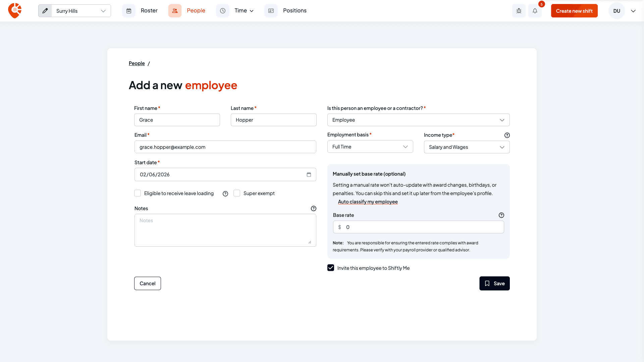Click 'Manually set base rate (optional)' heading
644x362 pixels.
tap(369, 174)
